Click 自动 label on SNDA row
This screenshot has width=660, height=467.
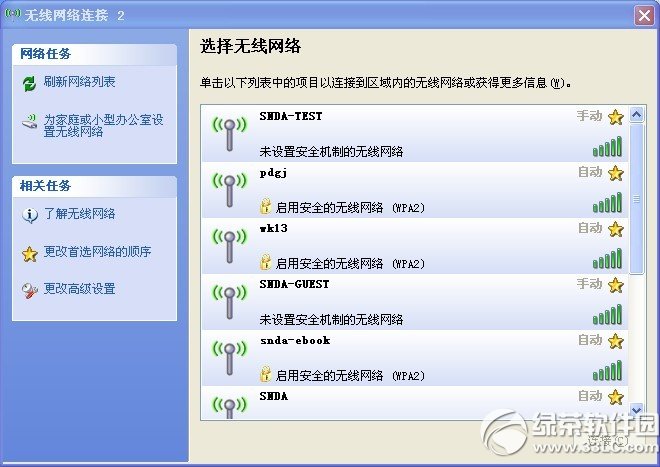[590, 396]
